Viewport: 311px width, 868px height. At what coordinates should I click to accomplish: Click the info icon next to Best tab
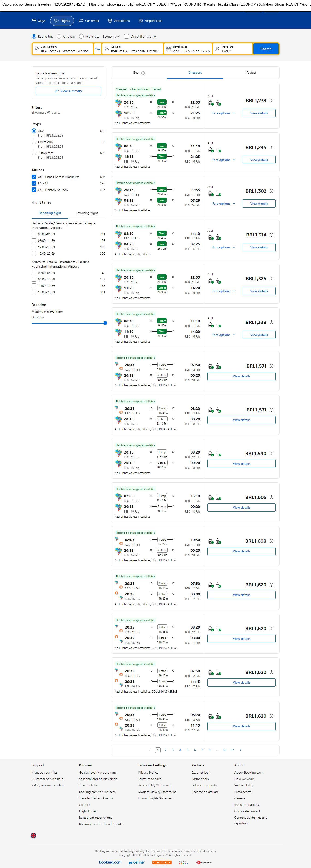pos(143,73)
